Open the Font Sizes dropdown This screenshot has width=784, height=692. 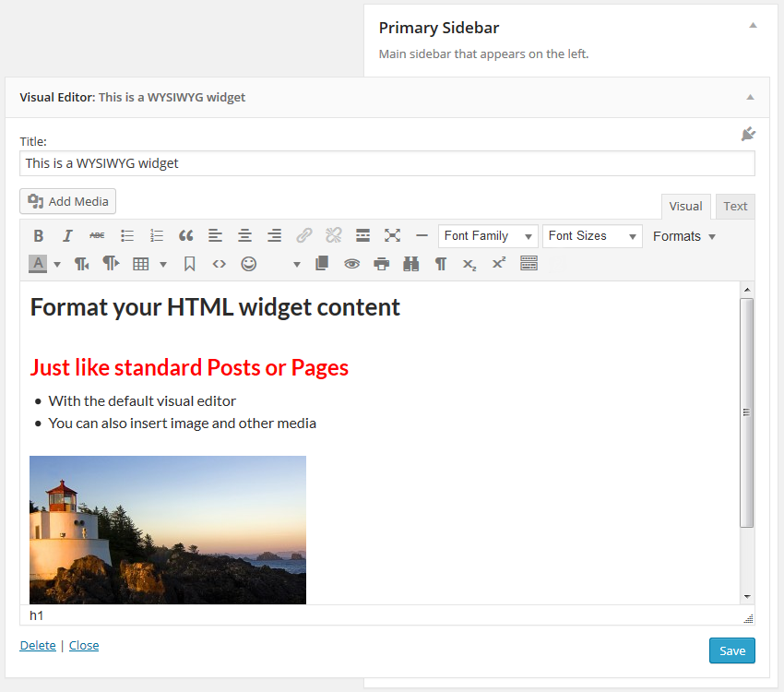click(x=592, y=235)
